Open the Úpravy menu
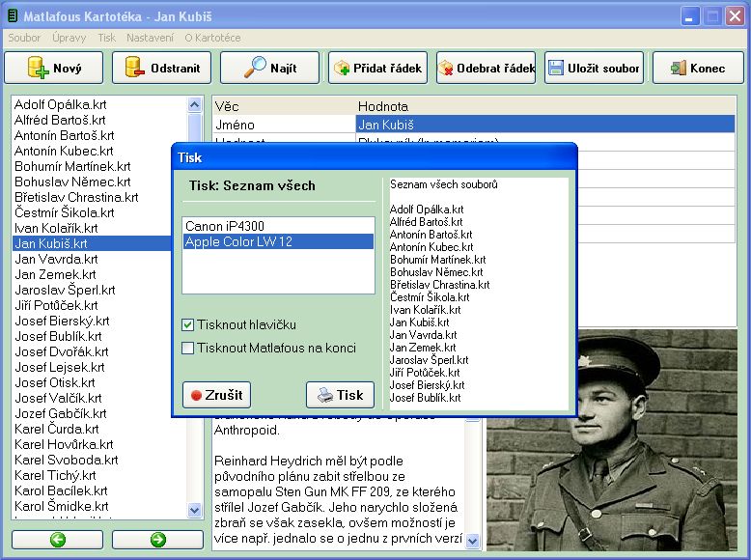 click(x=70, y=38)
